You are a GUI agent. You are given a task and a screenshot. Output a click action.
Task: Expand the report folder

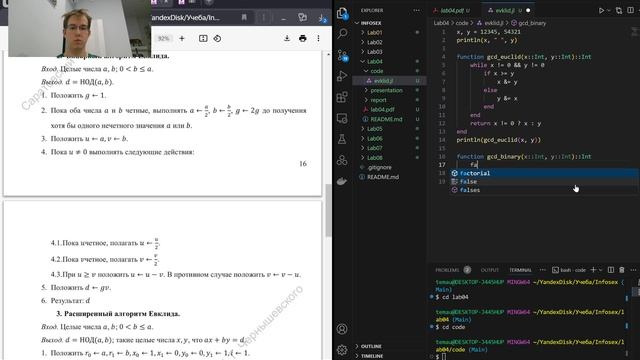pos(378,100)
